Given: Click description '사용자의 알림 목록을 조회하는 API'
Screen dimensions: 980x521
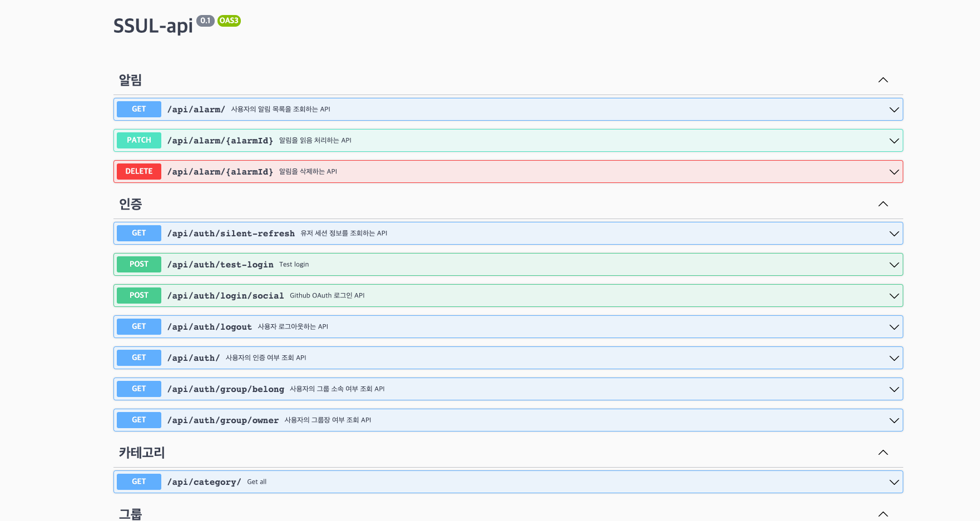Looking at the screenshot, I should 281,109.
